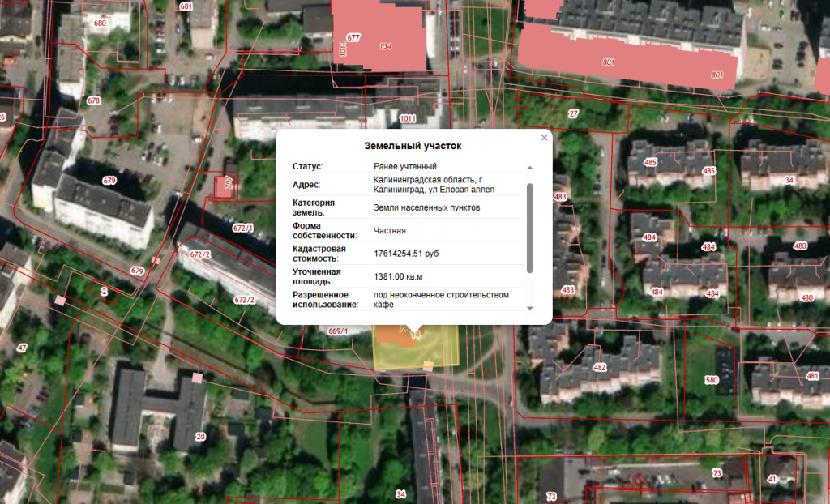Select parcel label 672/1 on the map
The width and height of the screenshot is (830, 504).
[x=243, y=229]
